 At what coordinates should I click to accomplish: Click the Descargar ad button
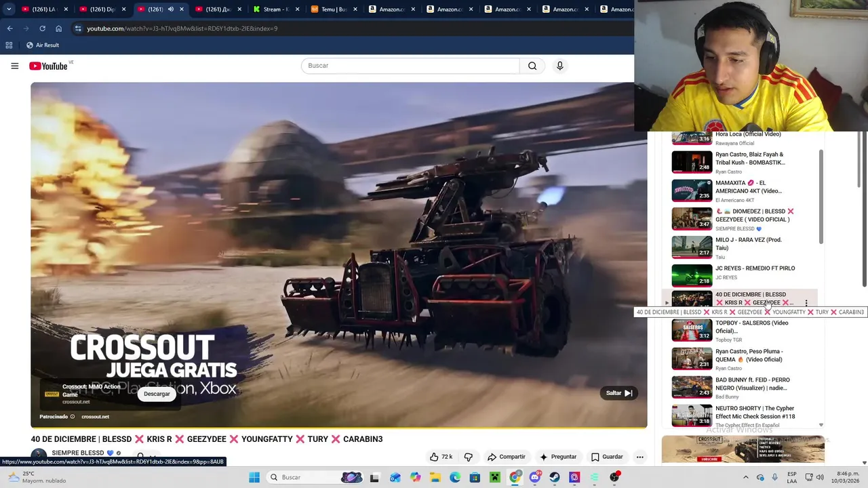(157, 394)
